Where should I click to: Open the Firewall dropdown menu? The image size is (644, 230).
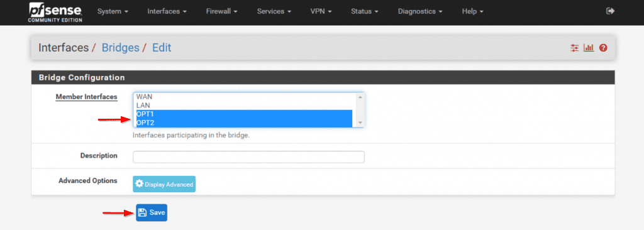[x=222, y=11]
